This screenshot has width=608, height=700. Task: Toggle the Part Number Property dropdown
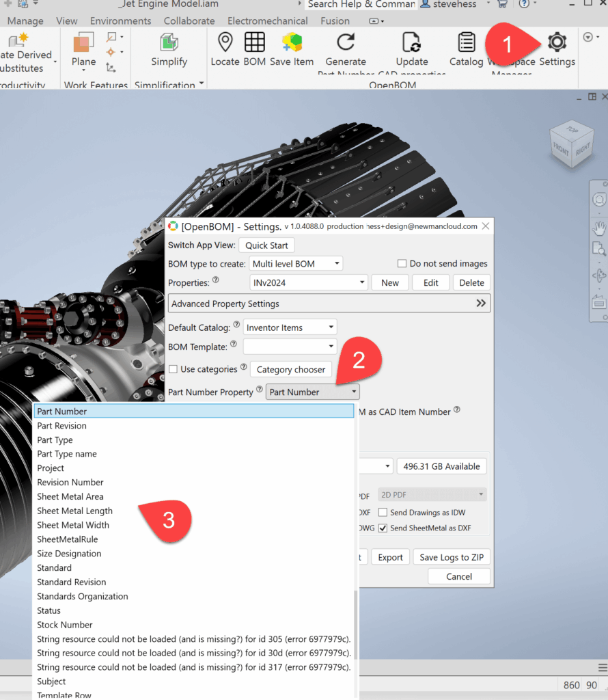pos(312,392)
